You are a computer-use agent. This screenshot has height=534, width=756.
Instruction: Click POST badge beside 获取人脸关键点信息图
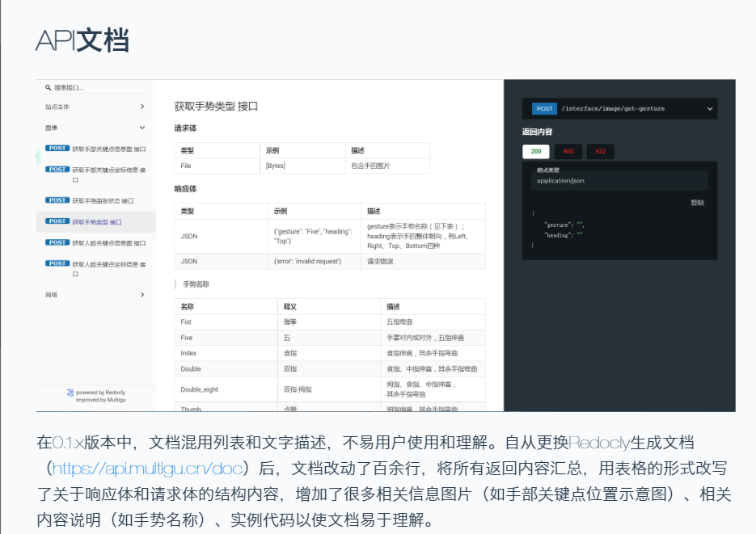(57, 242)
